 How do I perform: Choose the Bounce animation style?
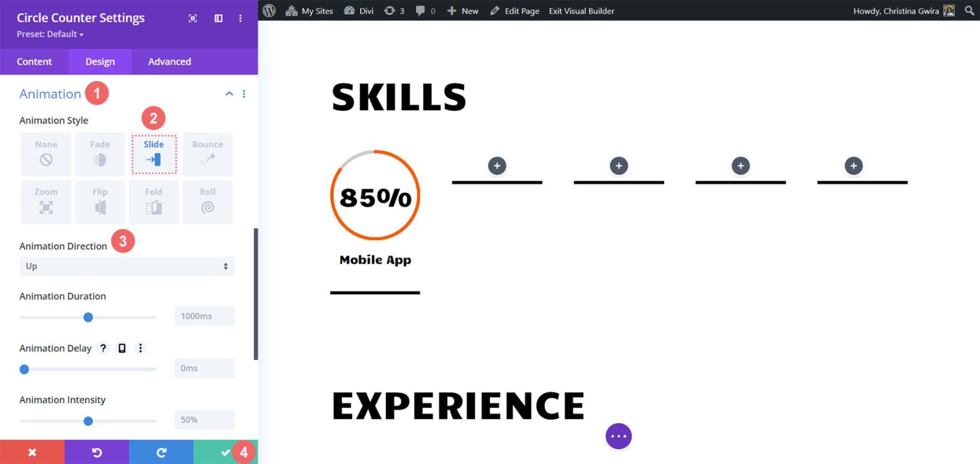207,154
